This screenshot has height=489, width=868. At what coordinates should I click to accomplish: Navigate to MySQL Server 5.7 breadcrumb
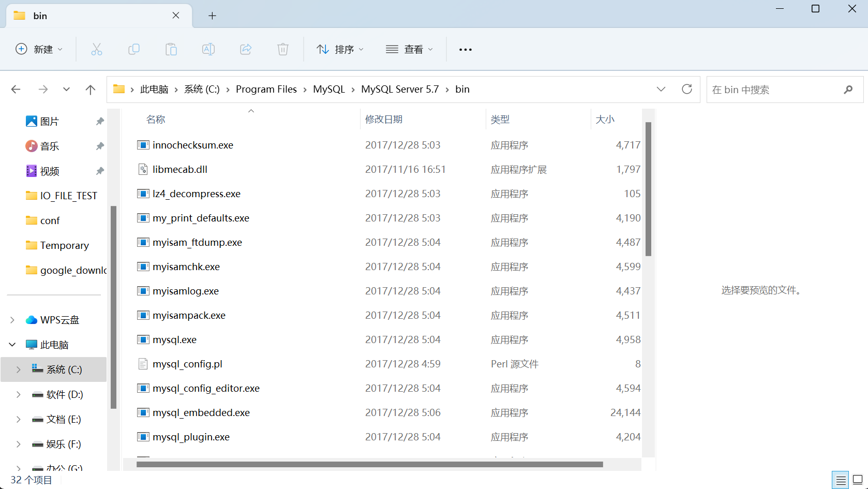point(400,89)
